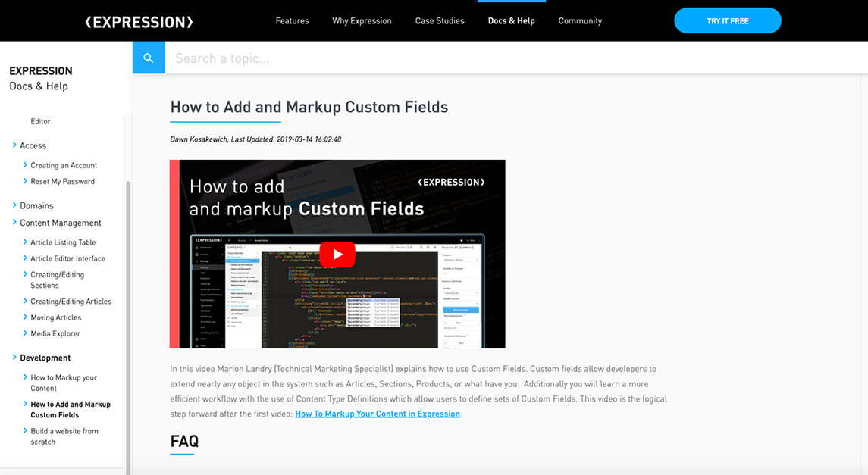Image resolution: width=868 pixels, height=475 pixels.
Task: Open the Access sidebar section
Action: (x=33, y=145)
